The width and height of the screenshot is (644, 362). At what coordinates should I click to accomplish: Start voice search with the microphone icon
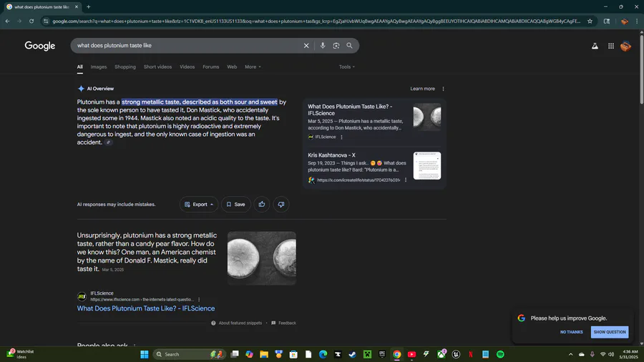323,46
